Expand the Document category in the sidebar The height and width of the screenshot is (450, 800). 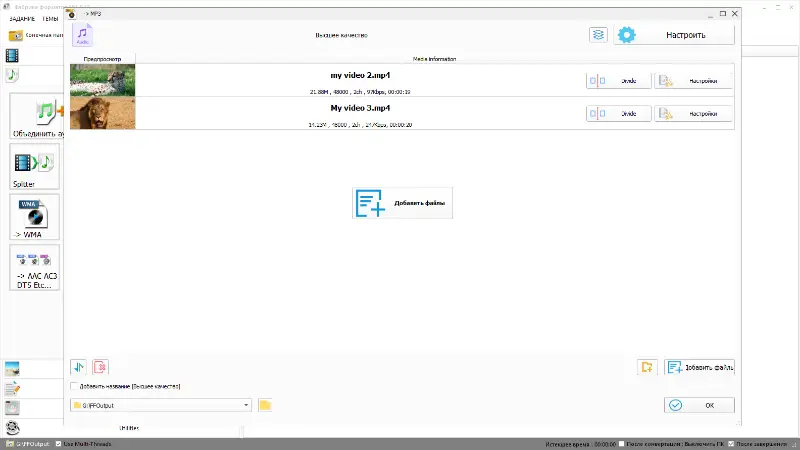click(12, 388)
